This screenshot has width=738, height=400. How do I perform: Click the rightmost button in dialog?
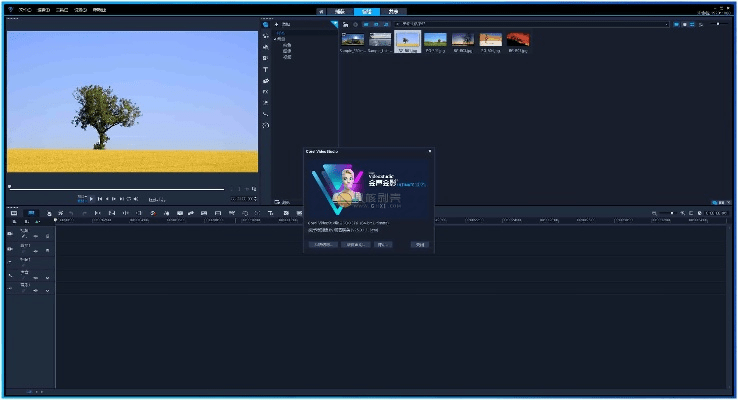pos(421,243)
